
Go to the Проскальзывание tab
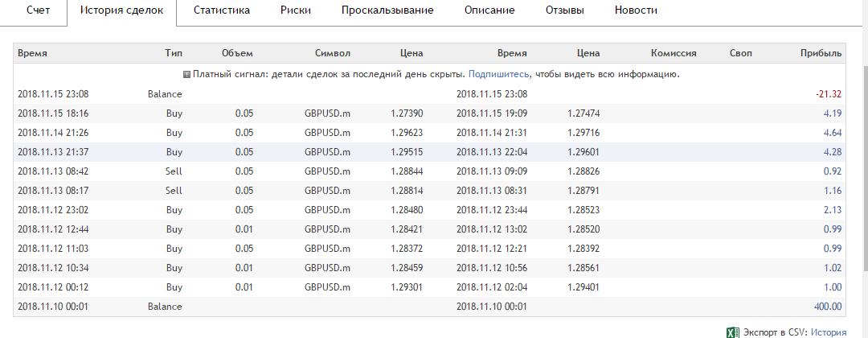(387, 10)
